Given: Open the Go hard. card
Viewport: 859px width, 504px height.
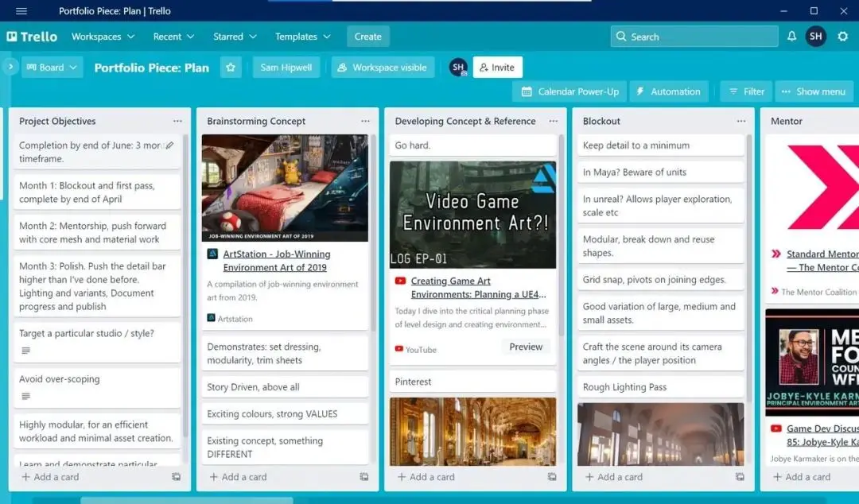Looking at the screenshot, I should pyautogui.click(x=472, y=145).
